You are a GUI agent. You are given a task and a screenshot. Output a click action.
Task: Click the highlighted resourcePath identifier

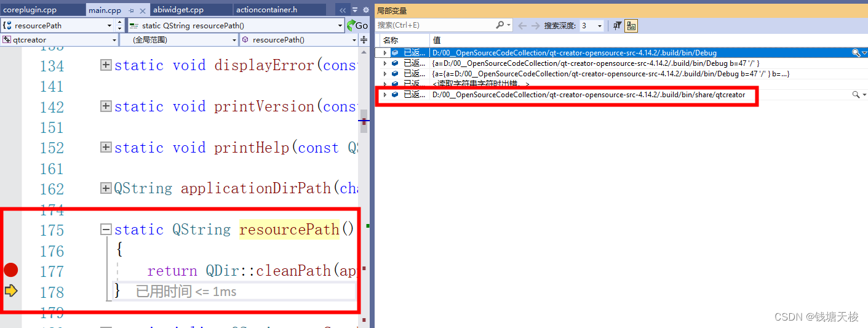pos(289,230)
